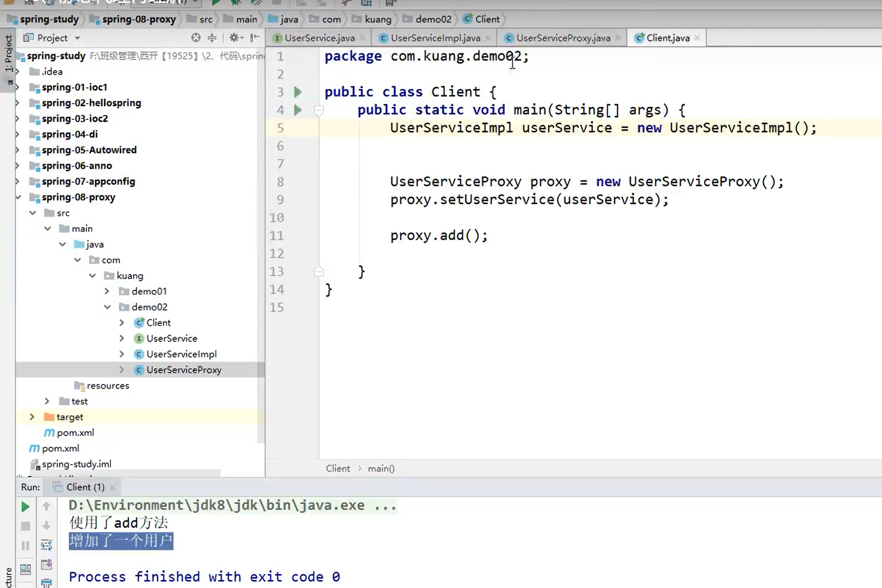Click spring-study breadcrumb in navigation bar
882x588 pixels.
[x=43, y=19]
